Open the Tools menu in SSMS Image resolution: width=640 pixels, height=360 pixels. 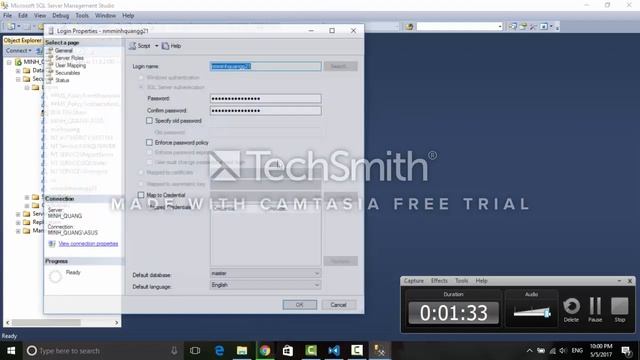(x=82, y=16)
